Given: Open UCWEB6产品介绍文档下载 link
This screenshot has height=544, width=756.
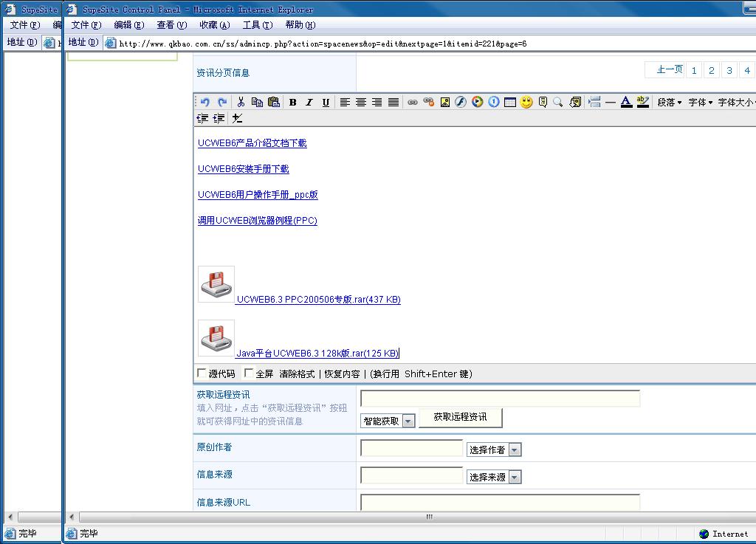Looking at the screenshot, I should point(252,143).
